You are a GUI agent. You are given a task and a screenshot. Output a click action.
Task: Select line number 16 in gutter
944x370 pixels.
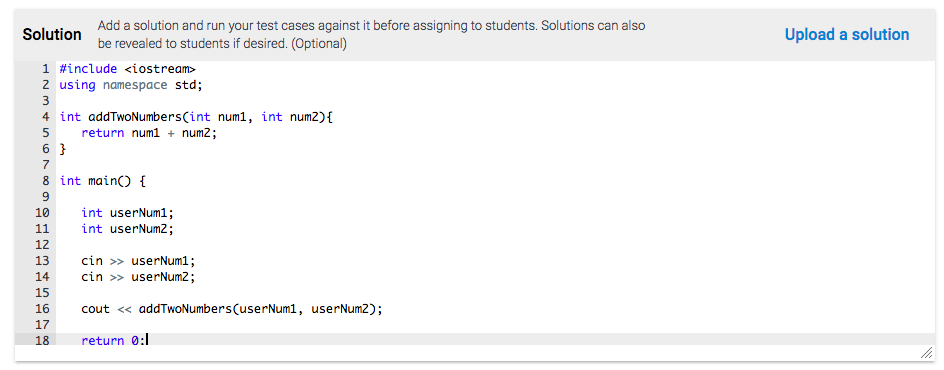tap(42, 309)
